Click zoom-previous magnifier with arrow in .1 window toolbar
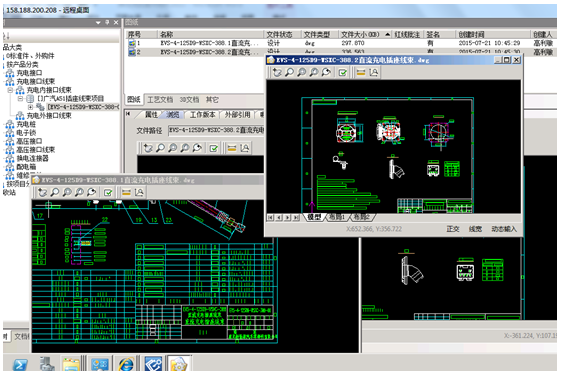The height and width of the screenshot is (374, 561). (92, 193)
